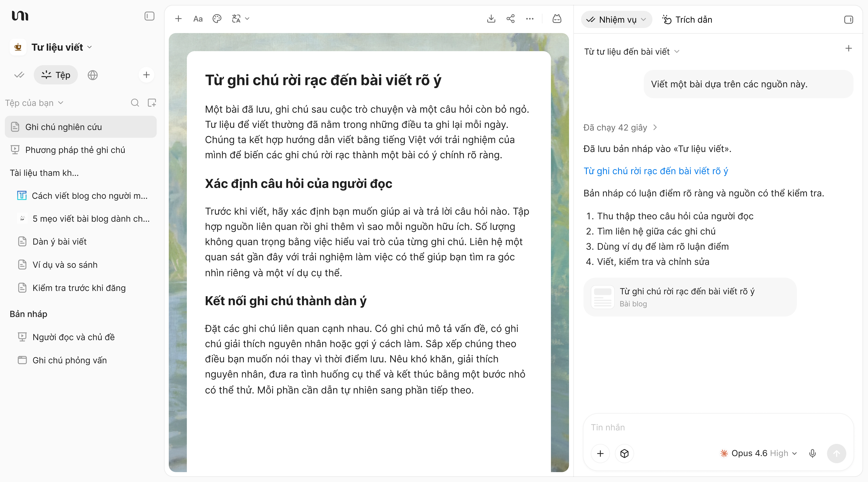Collapse the Bản nháp folder
The height and width of the screenshot is (482, 868).
click(29, 314)
